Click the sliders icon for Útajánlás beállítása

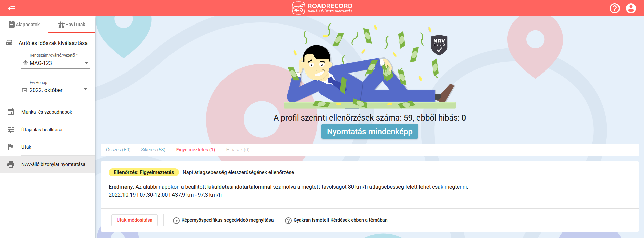tap(11, 130)
